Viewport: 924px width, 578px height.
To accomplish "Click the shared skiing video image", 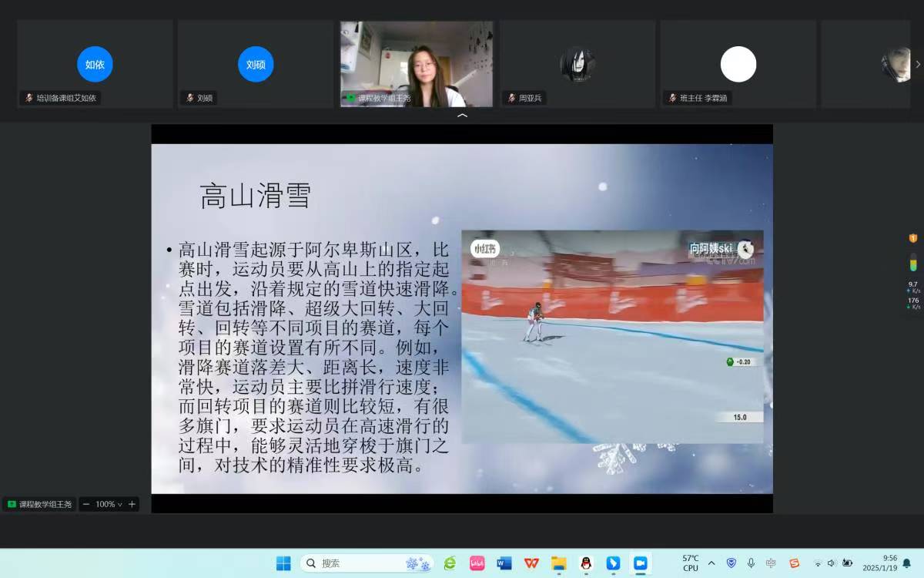I will [612, 336].
